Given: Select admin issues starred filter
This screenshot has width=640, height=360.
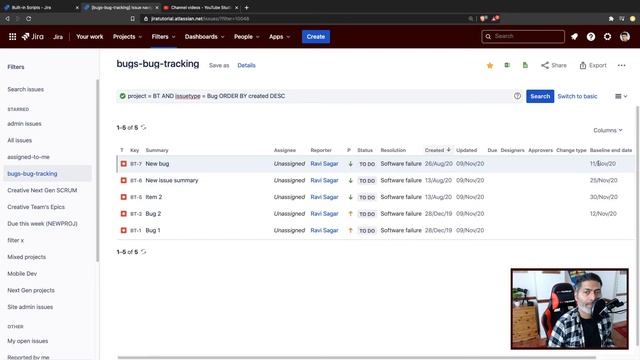Looking at the screenshot, I should [24, 124].
